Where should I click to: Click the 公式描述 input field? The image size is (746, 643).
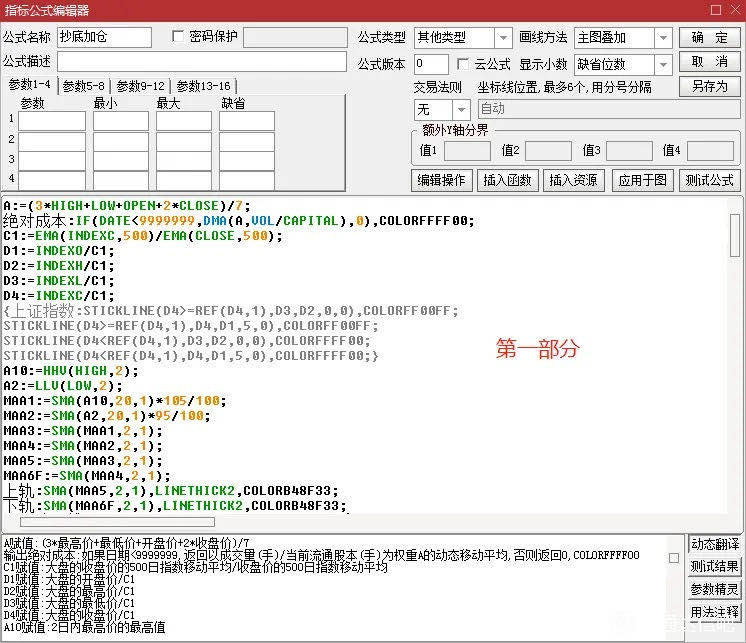pos(202,62)
